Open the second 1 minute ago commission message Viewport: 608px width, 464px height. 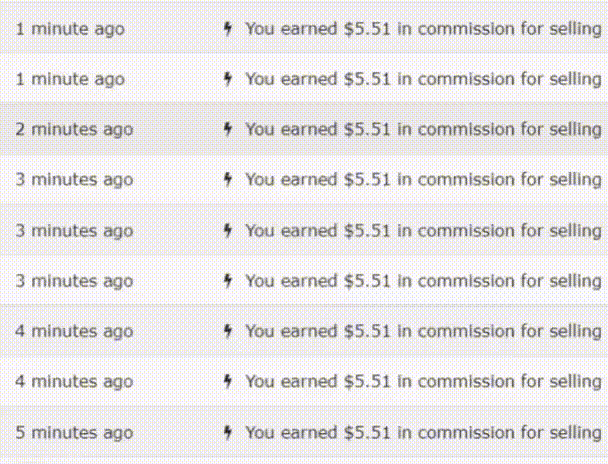(x=423, y=79)
